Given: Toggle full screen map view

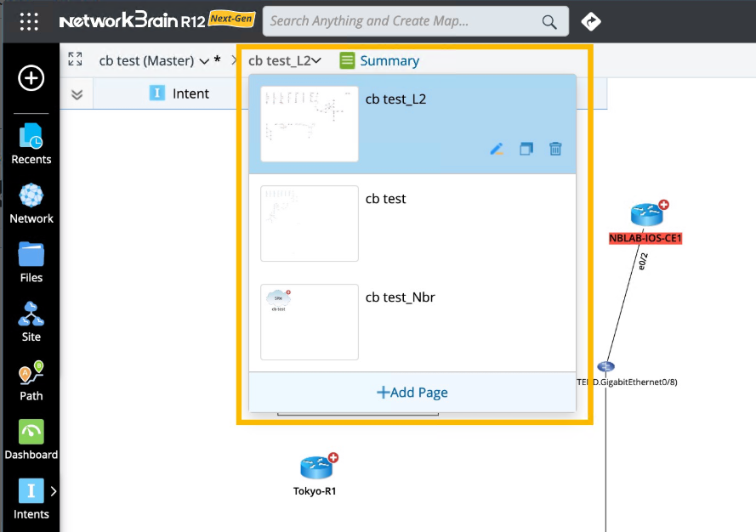Looking at the screenshot, I should point(76,59).
